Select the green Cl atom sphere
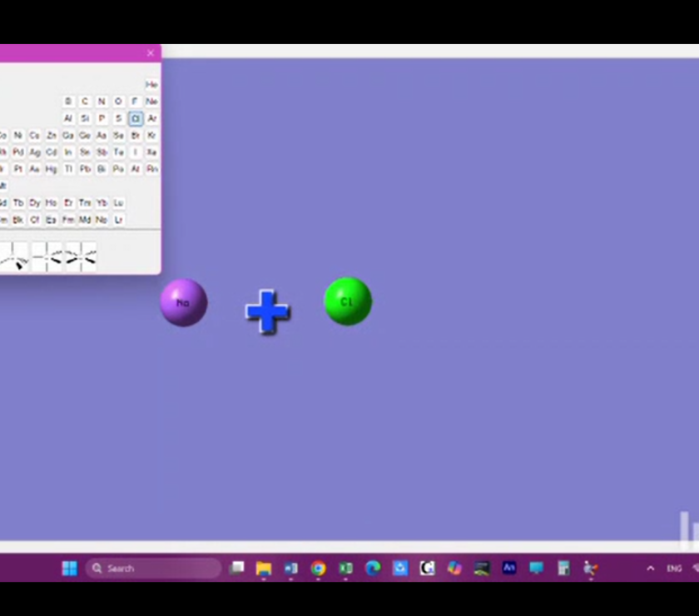The height and width of the screenshot is (616, 699). (x=348, y=301)
